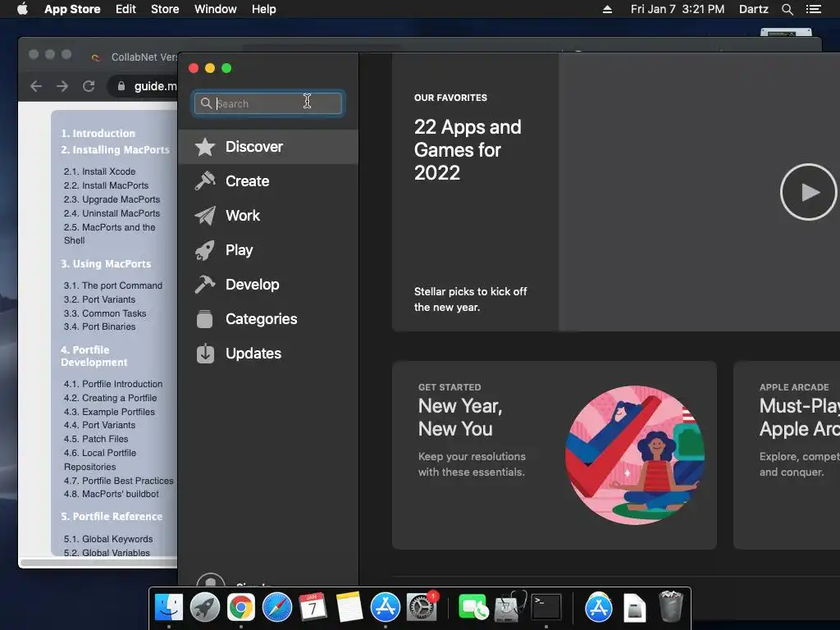The height and width of the screenshot is (630, 840).
Task: Open Spotlight search in menu bar
Action: 787,9
